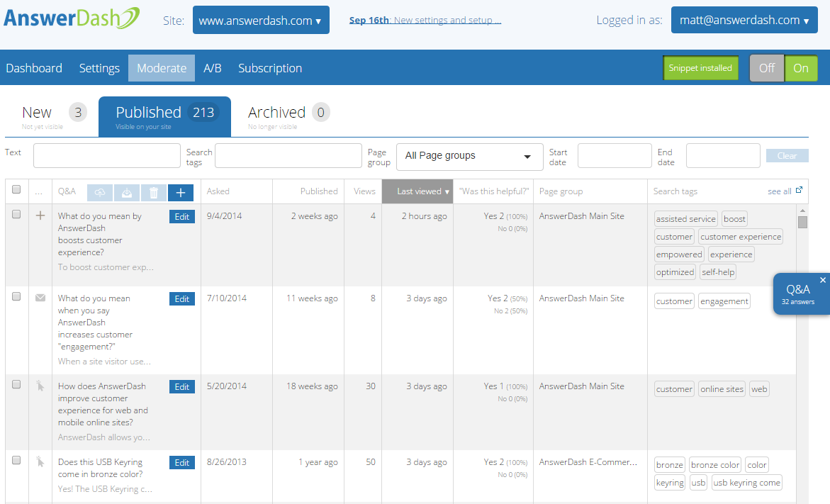Open the matt@answerdash.com account dropdown
Viewport: 830px width, 504px height.
pyautogui.click(x=744, y=20)
